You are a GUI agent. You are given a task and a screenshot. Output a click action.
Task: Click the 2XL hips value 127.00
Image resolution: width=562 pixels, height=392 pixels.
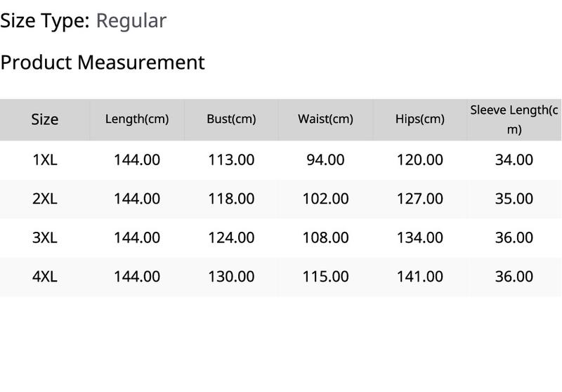(419, 199)
